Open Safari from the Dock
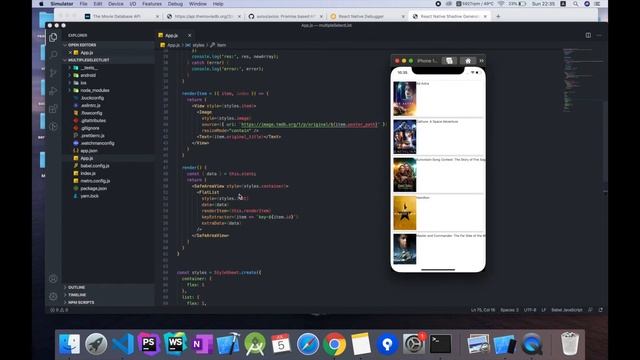Viewport: 640px width, 360px height. click(x=308, y=344)
